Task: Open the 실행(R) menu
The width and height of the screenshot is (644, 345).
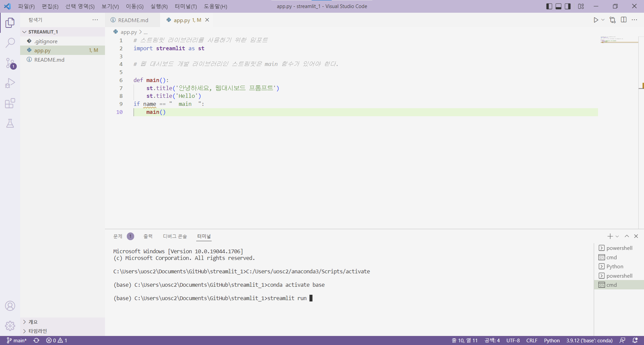Action: [159, 6]
